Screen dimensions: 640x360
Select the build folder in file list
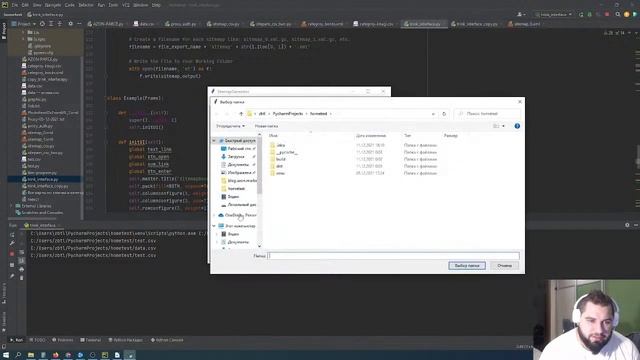[x=280, y=159]
